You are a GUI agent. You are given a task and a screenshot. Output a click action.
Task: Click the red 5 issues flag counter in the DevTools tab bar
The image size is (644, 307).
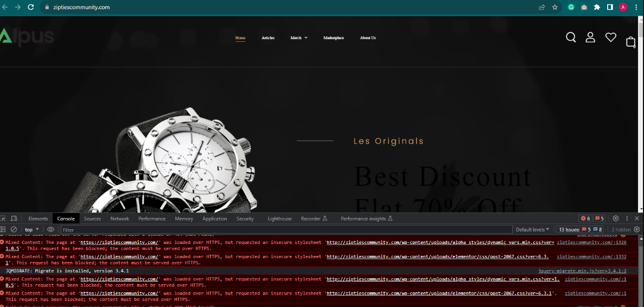click(x=599, y=218)
